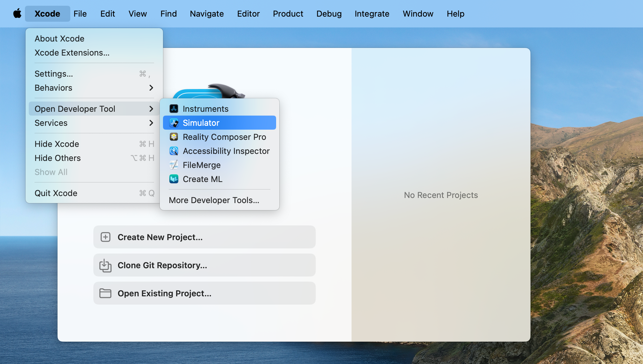Open the Apple menu logo
643x364 pixels.
click(17, 14)
